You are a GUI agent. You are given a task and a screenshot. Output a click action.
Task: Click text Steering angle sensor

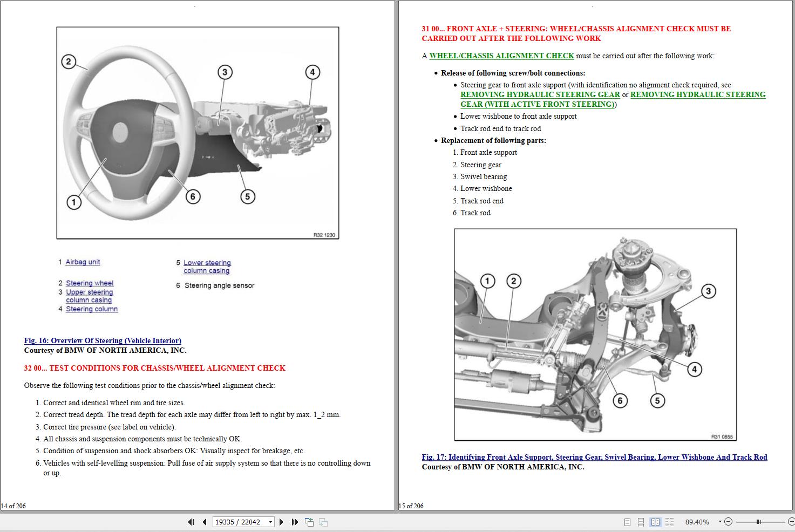click(219, 285)
